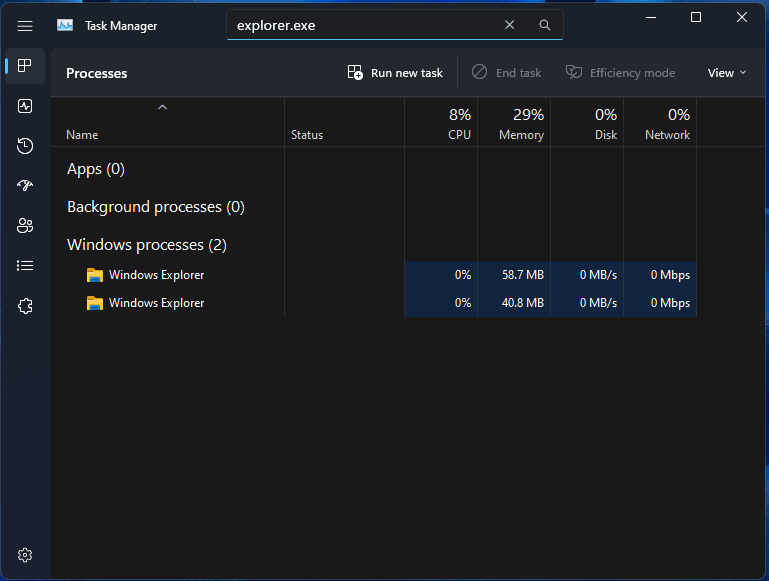
Task: Open the Startup apps page
Action: 25,185
